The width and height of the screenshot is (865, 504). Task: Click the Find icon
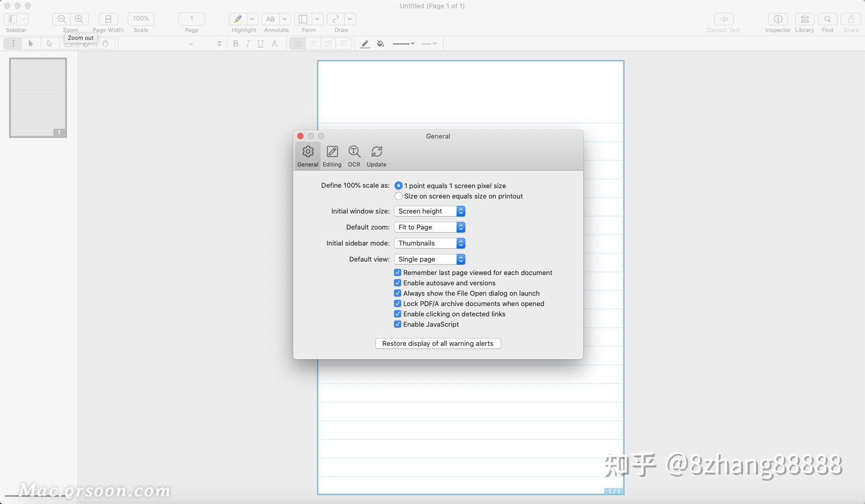click(827, 19)
